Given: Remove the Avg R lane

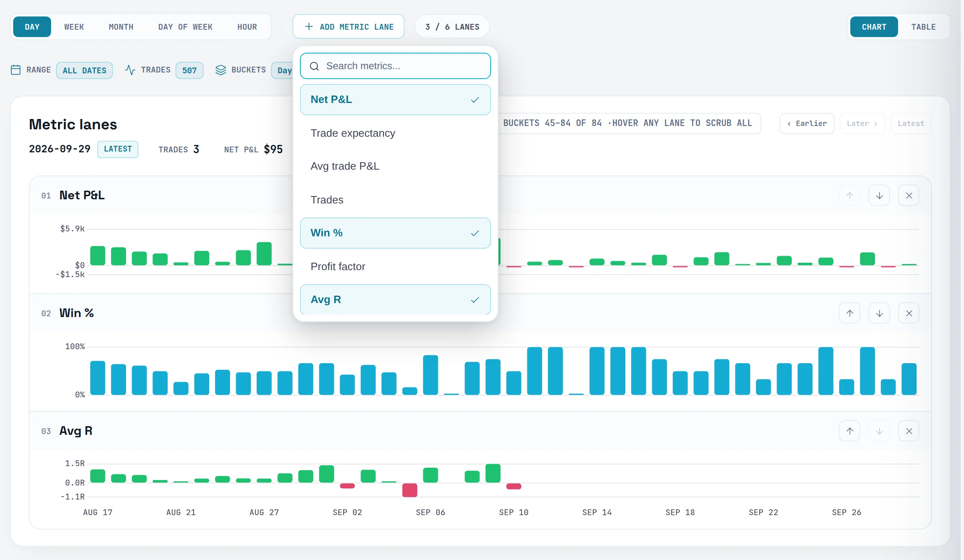Looking at the screenshot, I should pos(909,431).
